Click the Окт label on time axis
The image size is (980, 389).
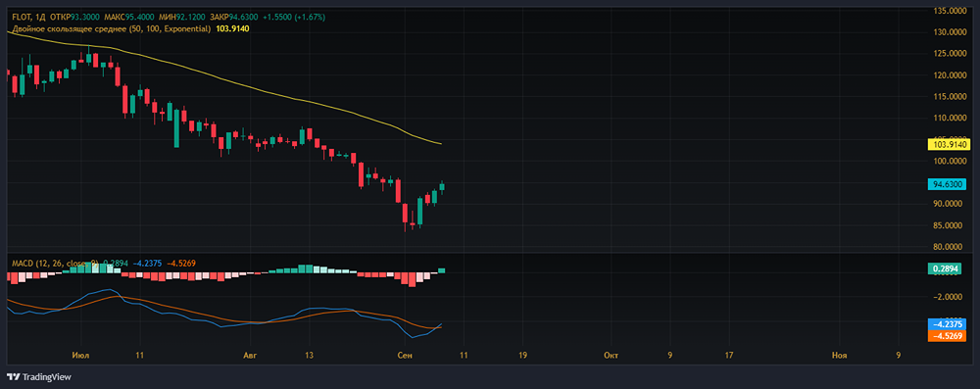611,356
